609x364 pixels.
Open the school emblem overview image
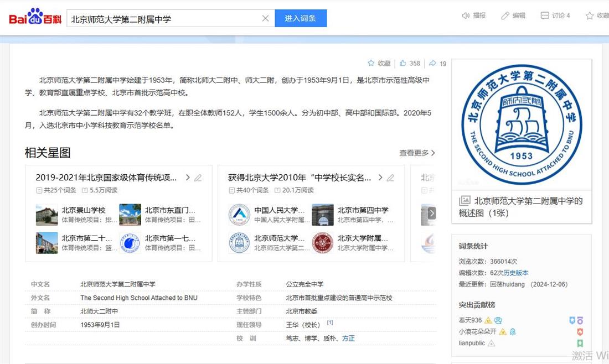pos(521,124)
